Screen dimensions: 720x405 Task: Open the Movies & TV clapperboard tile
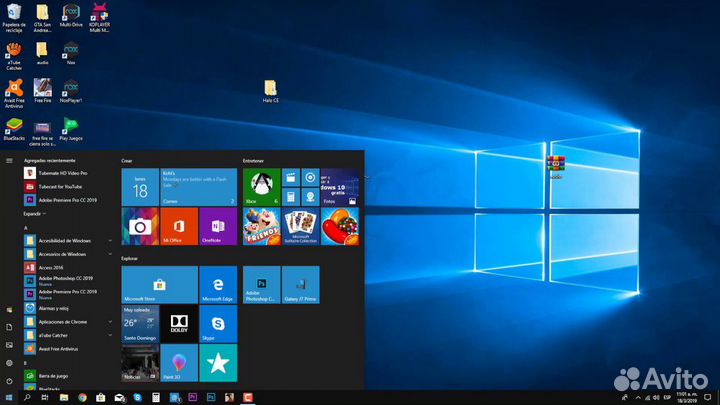[x=291, y=177]
